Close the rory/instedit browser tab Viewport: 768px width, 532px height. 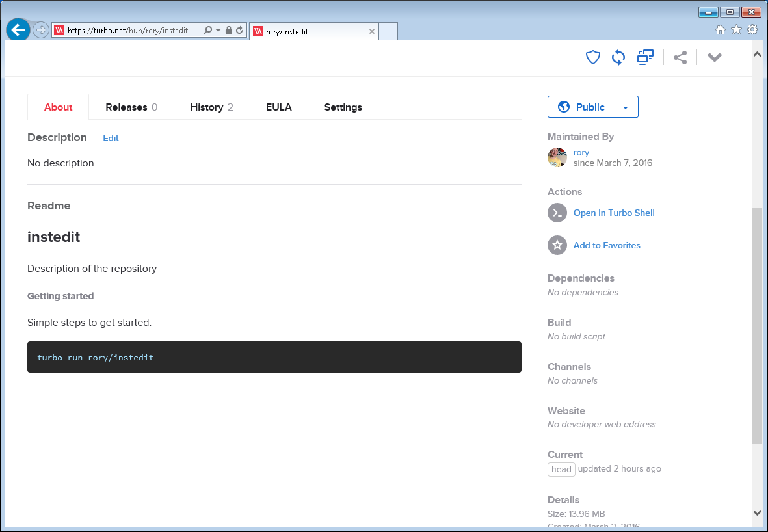(372, 31)
